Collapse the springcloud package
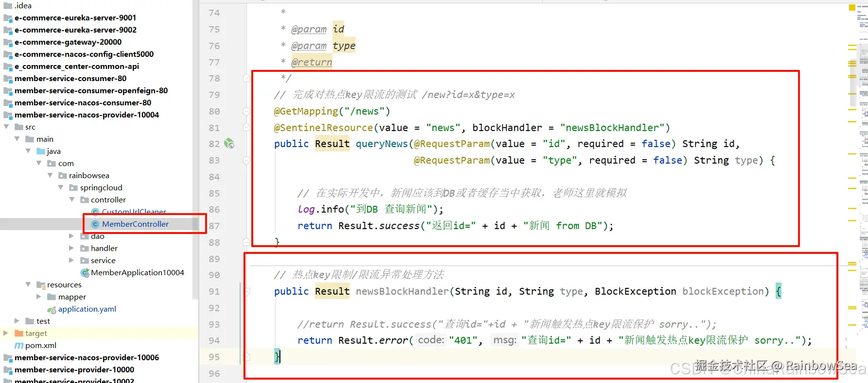868x383 pixels. click(61, 187)
